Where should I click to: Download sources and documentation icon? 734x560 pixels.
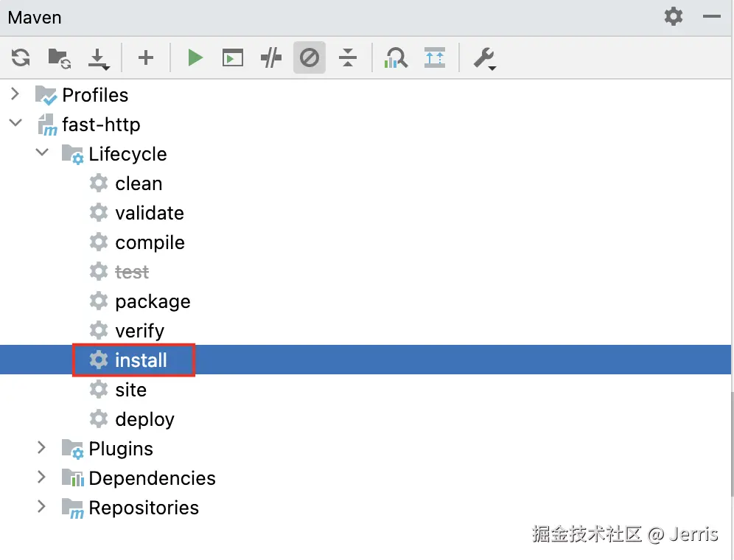tap(98, 58)
